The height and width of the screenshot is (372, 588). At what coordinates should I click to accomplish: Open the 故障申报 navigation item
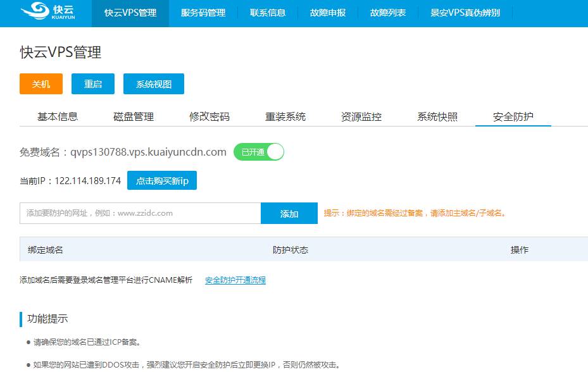click(328, 13)
